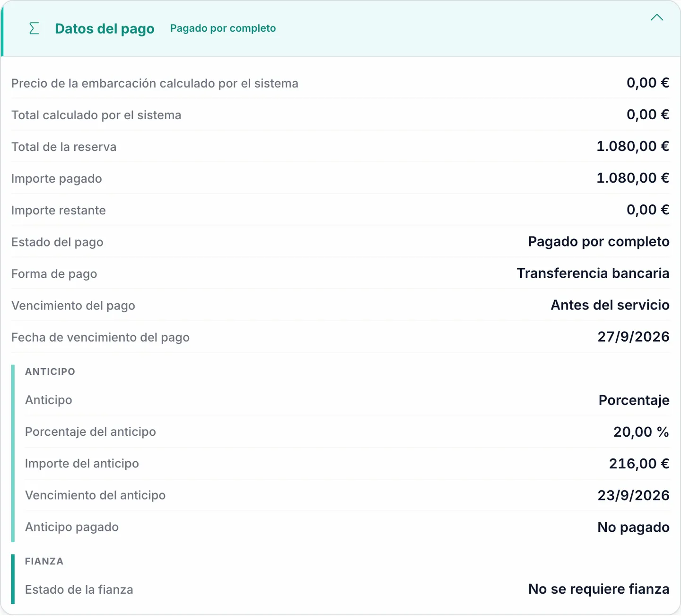This screenshot has width=681, height=616.
Task: Click the 'No se requiere fianza' value
Action: click(x=599, y=589)
